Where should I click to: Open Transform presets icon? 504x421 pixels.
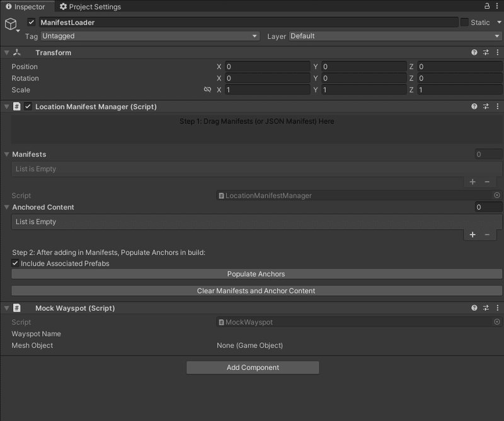(486, 52)
